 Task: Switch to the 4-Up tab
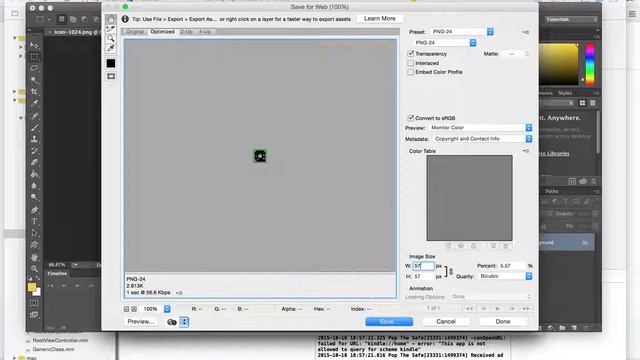[x=205, y=31]
